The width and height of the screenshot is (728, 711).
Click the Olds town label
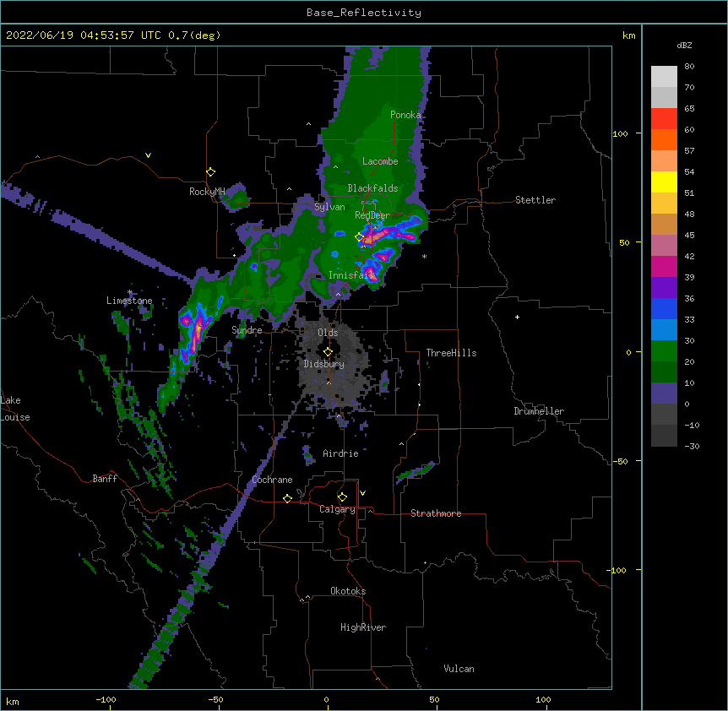pos(328,333)
